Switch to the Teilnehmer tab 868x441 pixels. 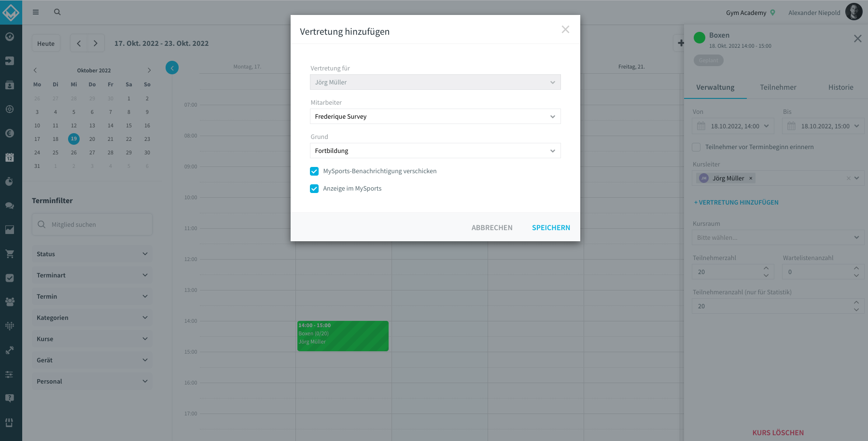pyautogui.click(x=778, y=87)
